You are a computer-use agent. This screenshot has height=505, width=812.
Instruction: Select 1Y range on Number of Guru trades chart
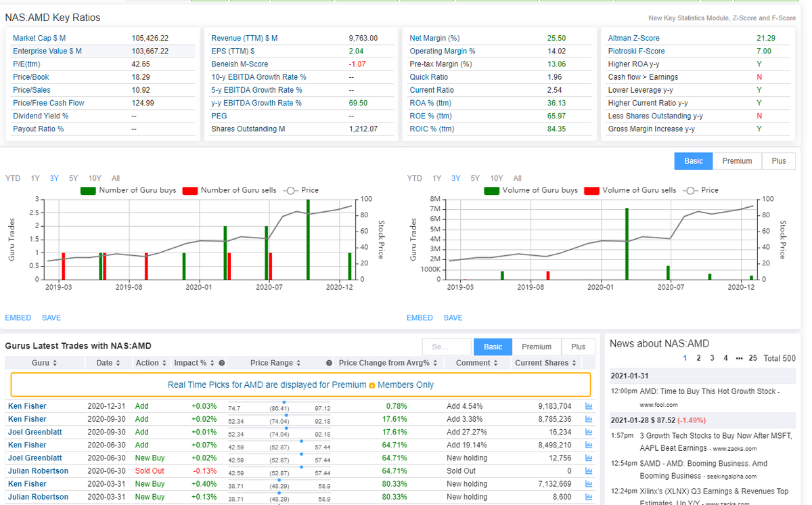[35, 178]
